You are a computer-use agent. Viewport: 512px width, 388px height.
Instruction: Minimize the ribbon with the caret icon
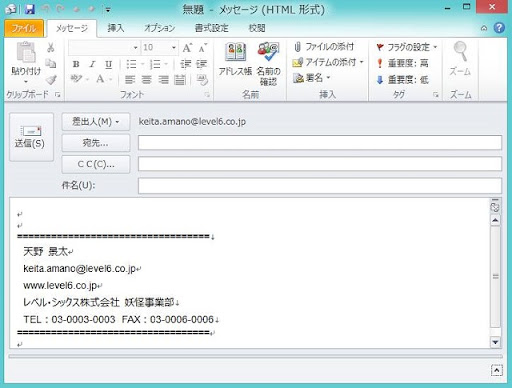click(x=484, y=28)
